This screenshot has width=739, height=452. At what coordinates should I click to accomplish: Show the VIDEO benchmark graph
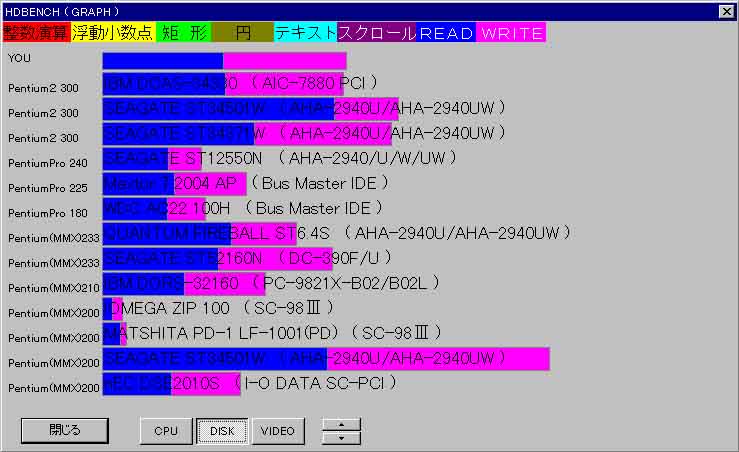pos(278,431)
